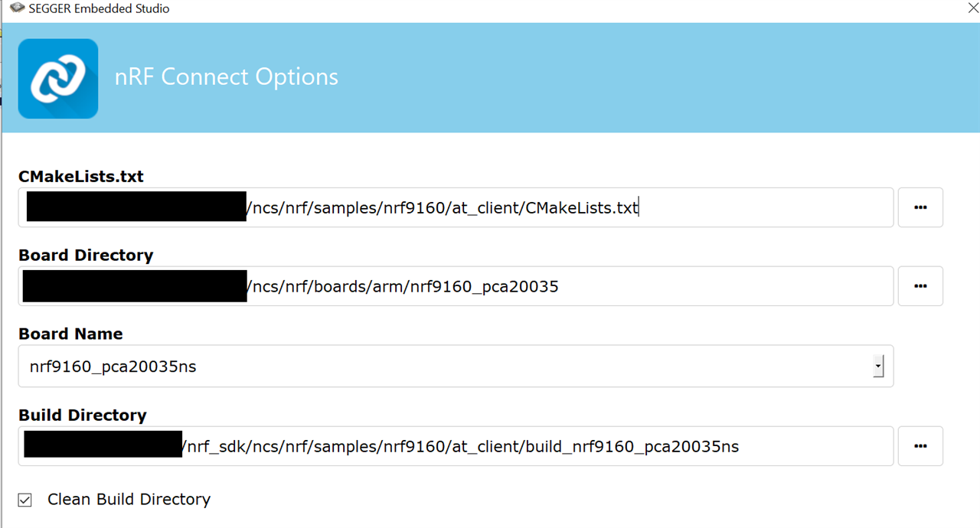Click the Board Name field label
Viewport: 980px width, 528px height.
pyautogui.click(x=70, y=334)
